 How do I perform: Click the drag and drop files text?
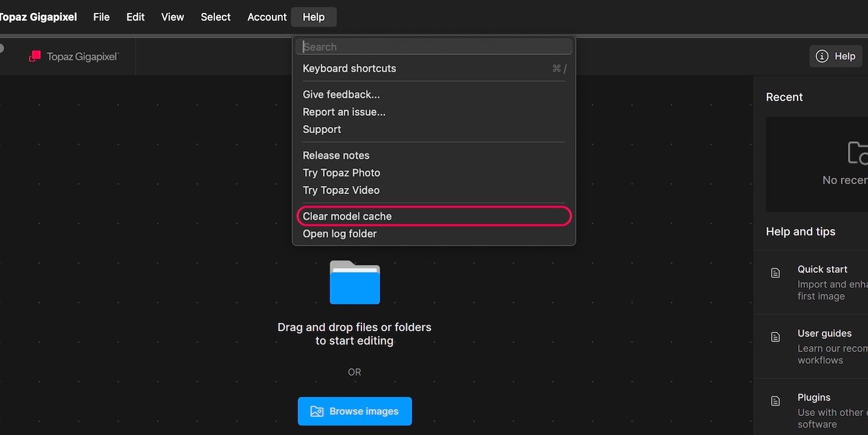click(x=355, y=334)
